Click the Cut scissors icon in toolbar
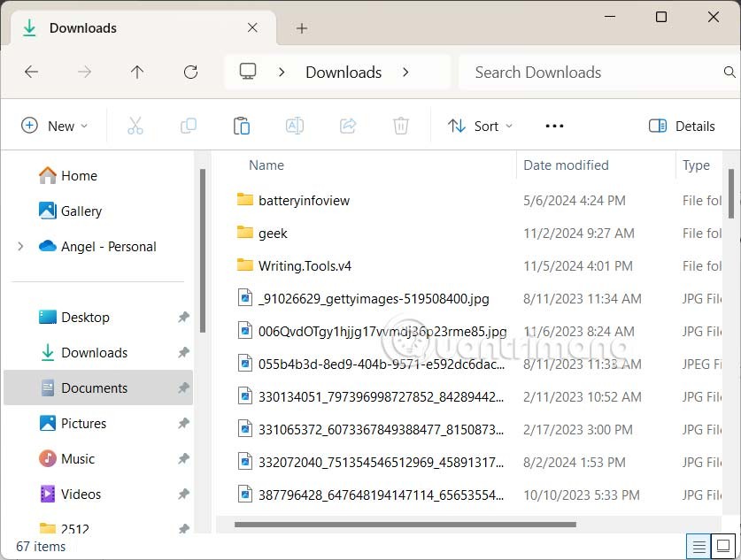Screen dimensions: 741x560 (135, 126)
